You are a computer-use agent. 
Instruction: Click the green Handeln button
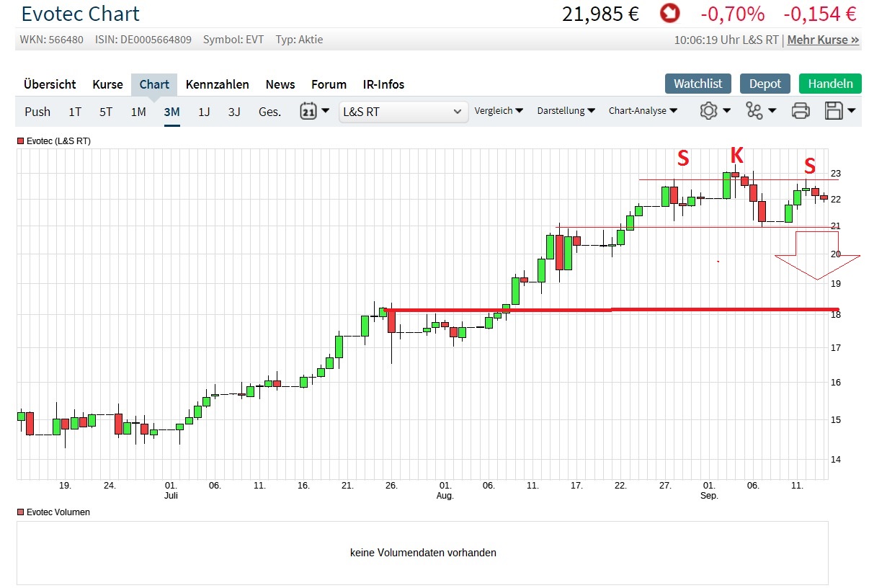(830, 84)
